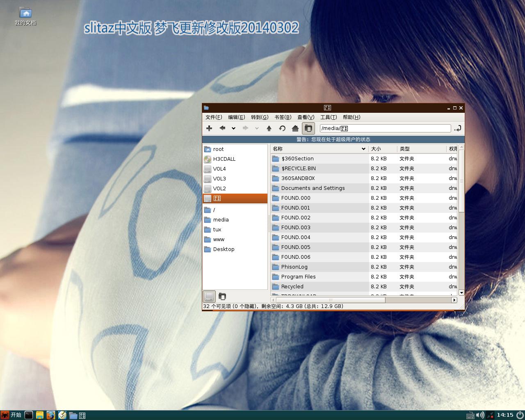Sort by the 大小 column header

click(382, 149)
